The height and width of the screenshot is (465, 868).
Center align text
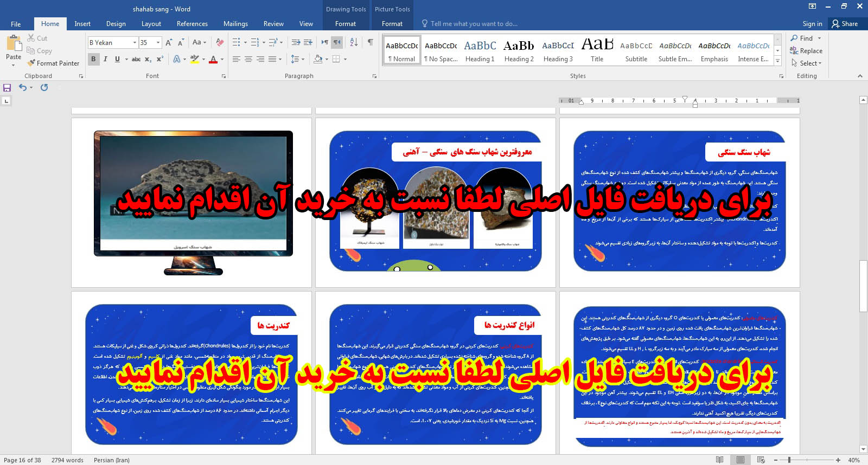(248, 59)
